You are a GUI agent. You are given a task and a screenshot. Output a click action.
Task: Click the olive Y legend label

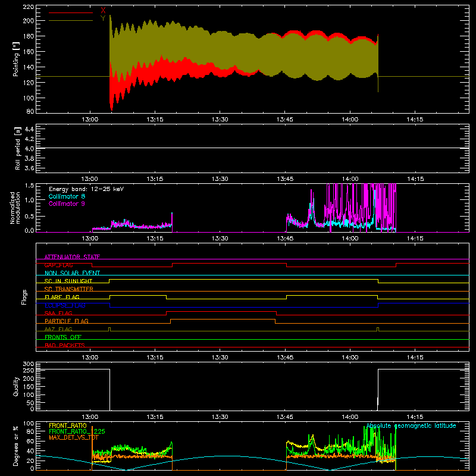coord(103,18)
